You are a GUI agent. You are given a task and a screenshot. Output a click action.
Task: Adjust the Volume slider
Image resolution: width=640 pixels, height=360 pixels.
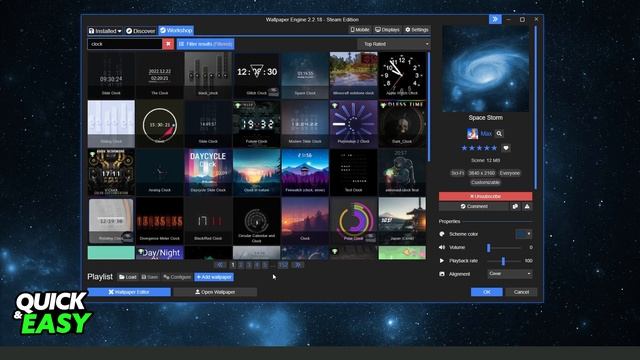(504, 247)
